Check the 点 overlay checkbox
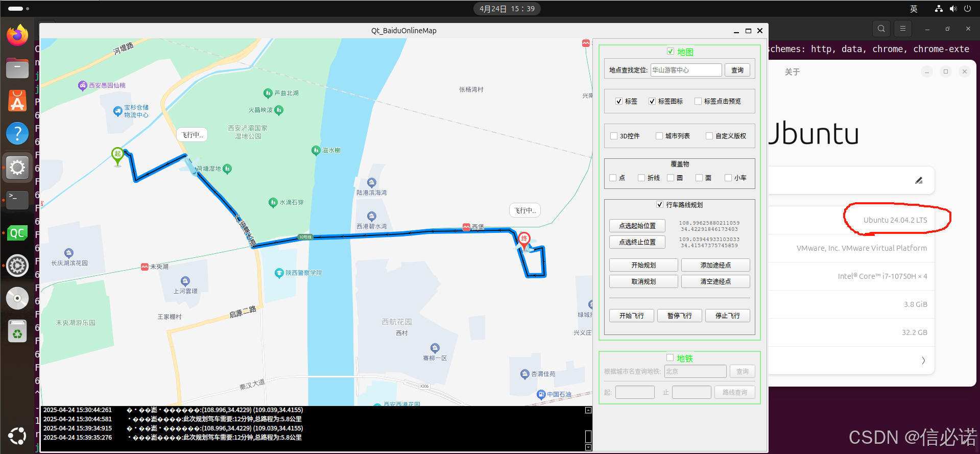980x454 pixels. (x=613, y=178)
